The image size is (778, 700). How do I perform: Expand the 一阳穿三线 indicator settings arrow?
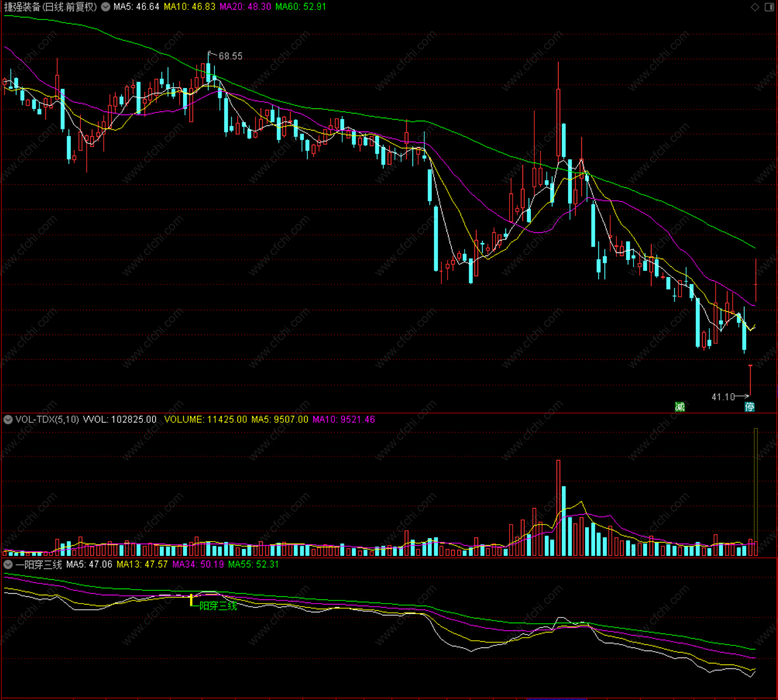[x=8, y=565]
